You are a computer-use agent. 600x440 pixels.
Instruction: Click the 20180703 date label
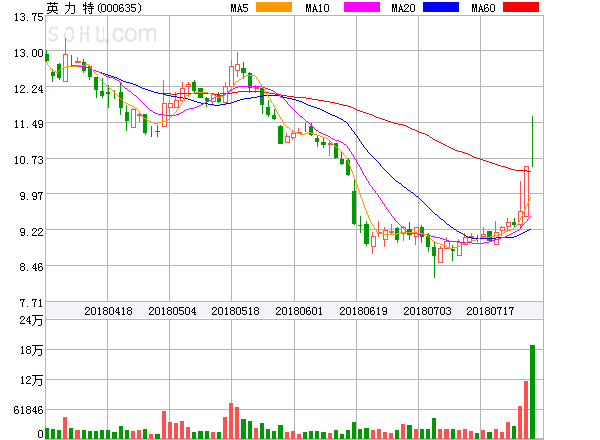click(427, 311)
